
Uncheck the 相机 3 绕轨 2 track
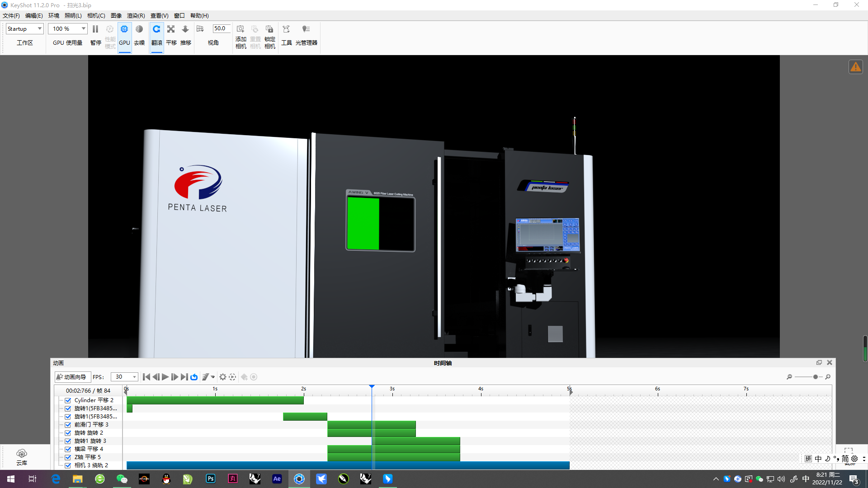point(67,465)
